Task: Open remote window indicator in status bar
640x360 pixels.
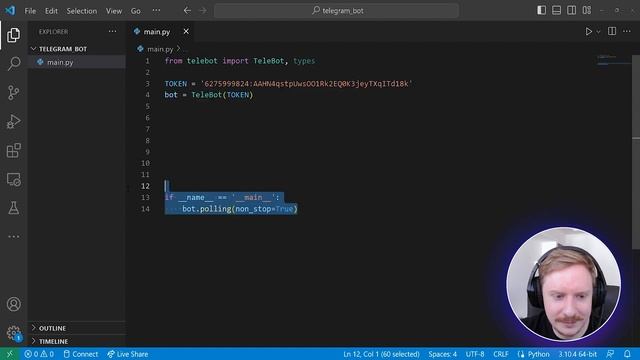Action: (x=9, y=354)
